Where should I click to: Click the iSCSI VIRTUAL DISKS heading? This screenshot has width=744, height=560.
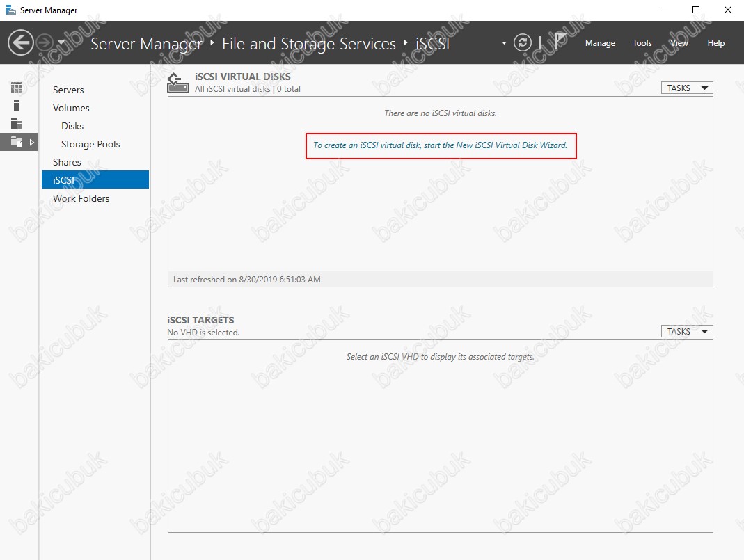pyautogui.click(x=243, y=77)
